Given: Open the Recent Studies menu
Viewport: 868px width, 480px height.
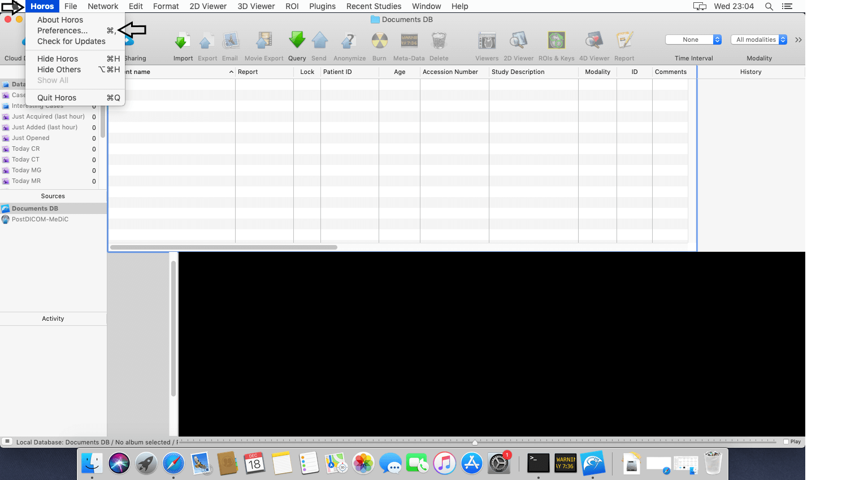Looking at the screenshot, I should pos(374,6).
